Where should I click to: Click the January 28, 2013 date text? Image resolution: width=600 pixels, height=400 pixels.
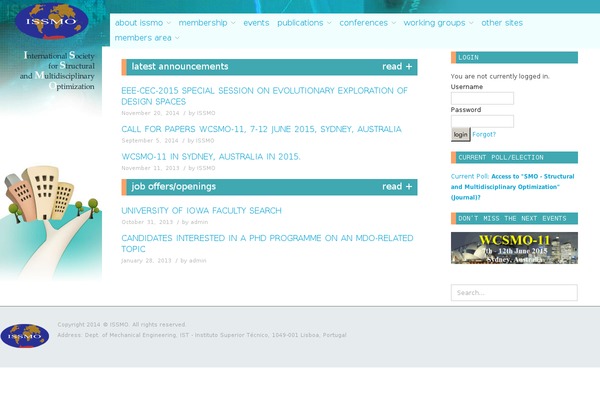click(147, 261)
